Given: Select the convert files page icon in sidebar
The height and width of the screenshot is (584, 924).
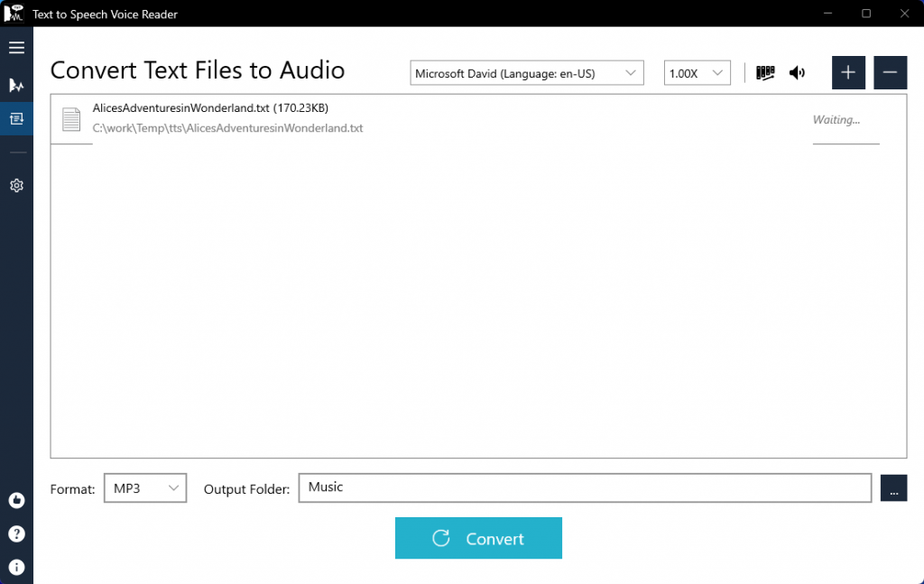Looking at the screenshot, I should (x=16, y=118).
